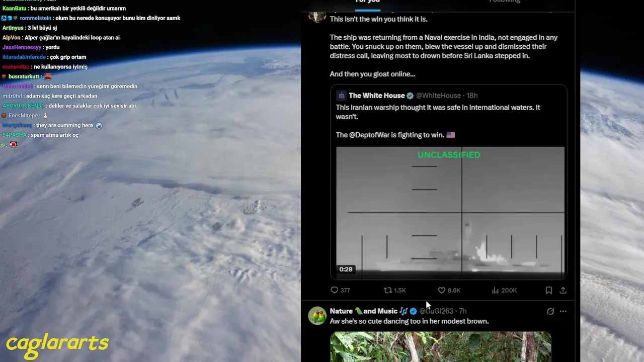Click the badge icon beside EnesMItepe

pyautogui.click(x=4, y=116)
